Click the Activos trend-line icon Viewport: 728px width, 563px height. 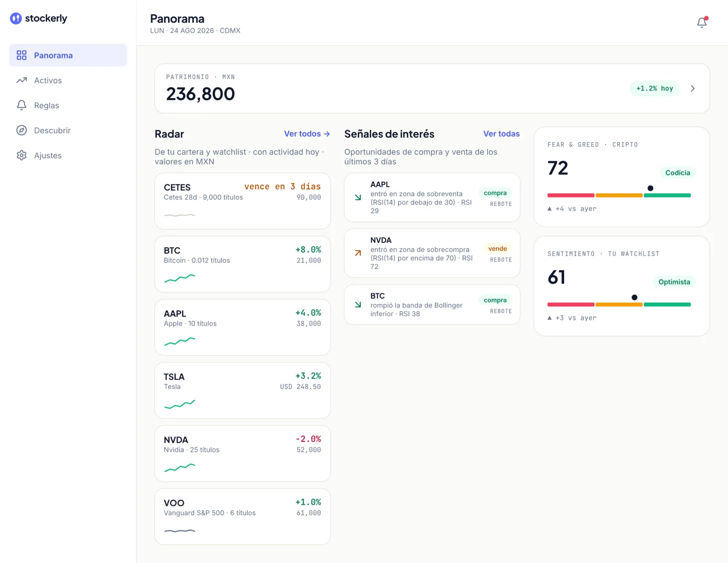[x=21, y=80]
